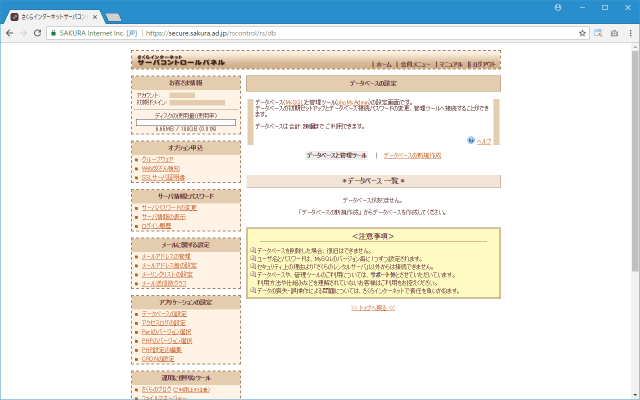640x400 pixels.
Task: Select the データベースと管理ツール tab
Action: pos(337,156)
